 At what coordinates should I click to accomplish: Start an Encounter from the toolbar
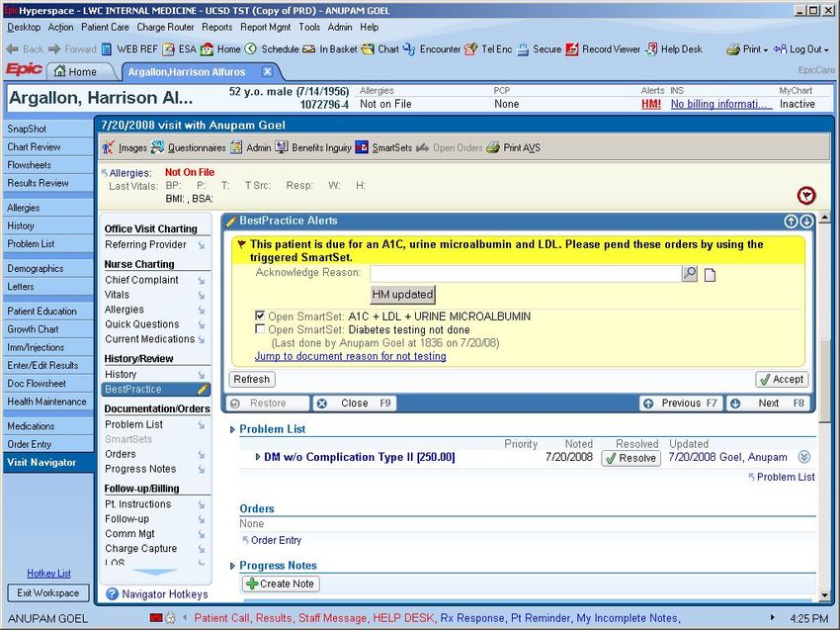pos(432,49)
